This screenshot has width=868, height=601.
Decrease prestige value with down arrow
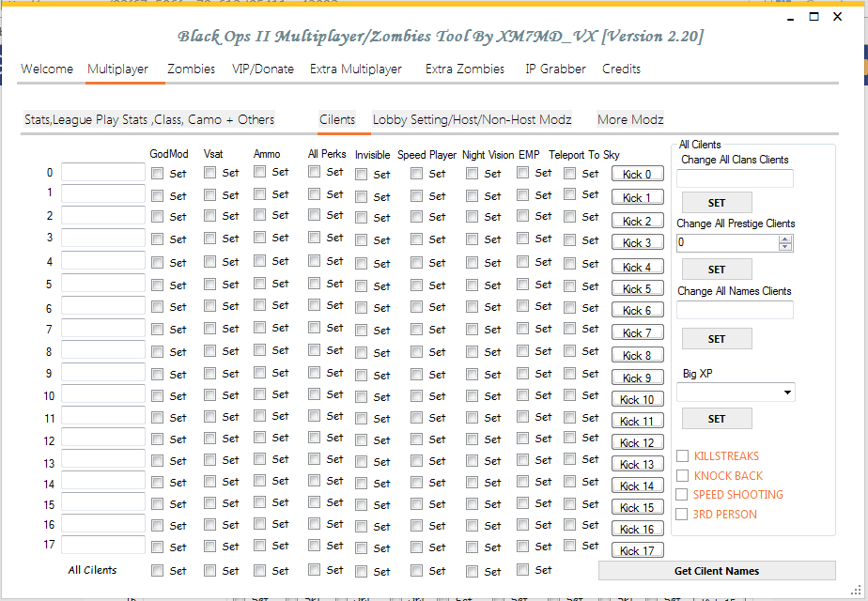click(x=785, y=247)
